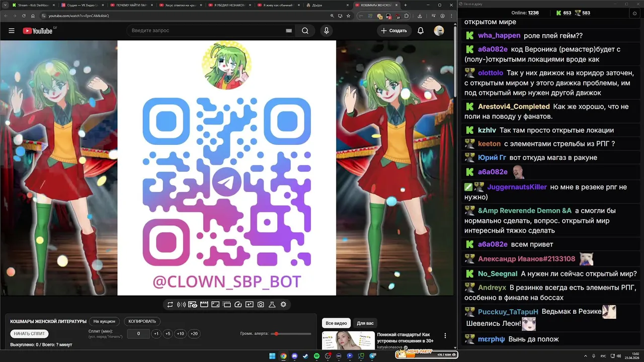
Task: Open YouTube notifications bell
Action: click(x=421, y=31)
